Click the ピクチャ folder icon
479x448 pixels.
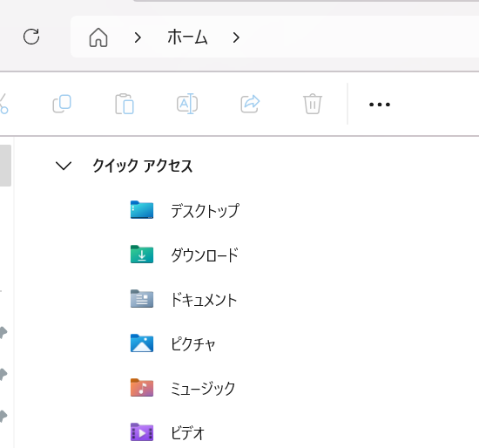coord(142,343)
